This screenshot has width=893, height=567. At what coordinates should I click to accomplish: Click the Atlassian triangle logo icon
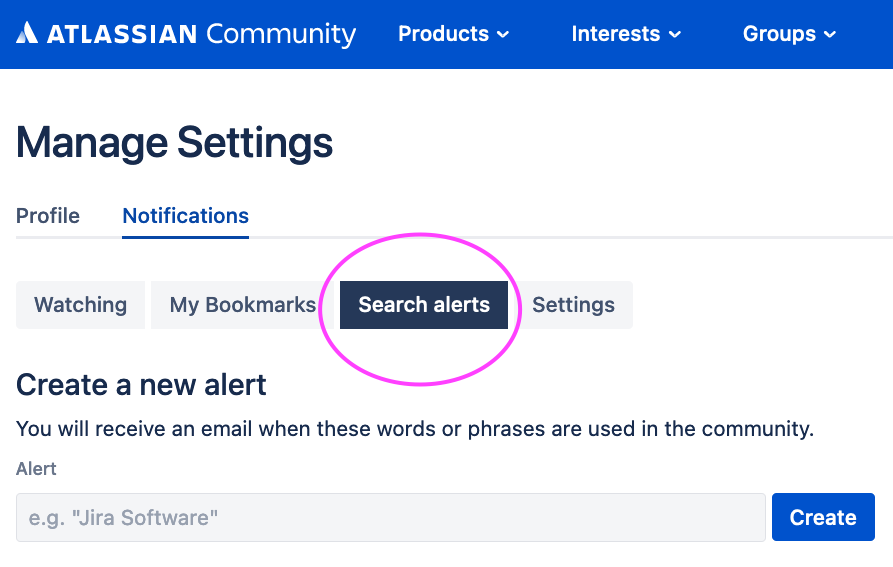[27, 34]
